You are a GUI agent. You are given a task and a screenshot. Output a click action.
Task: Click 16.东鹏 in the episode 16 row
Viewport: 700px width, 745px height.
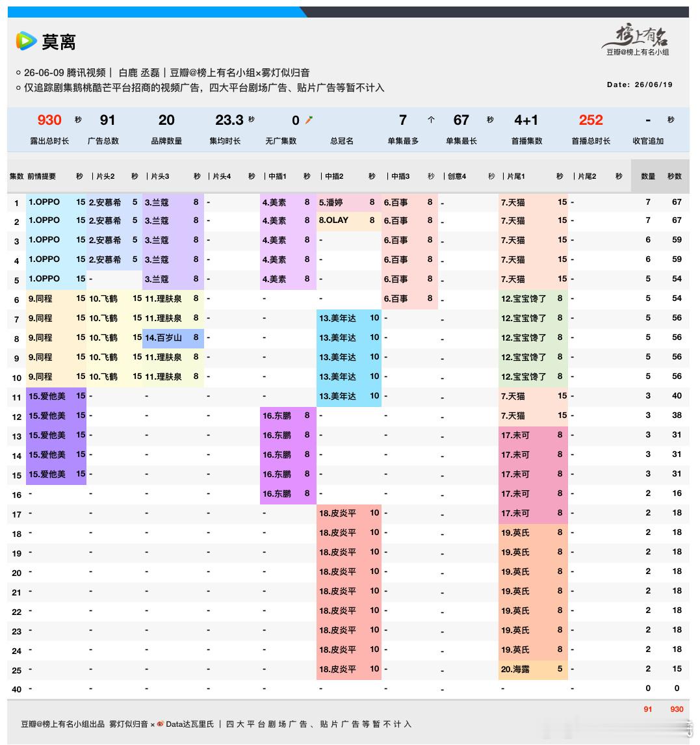(x=277, y=493)
